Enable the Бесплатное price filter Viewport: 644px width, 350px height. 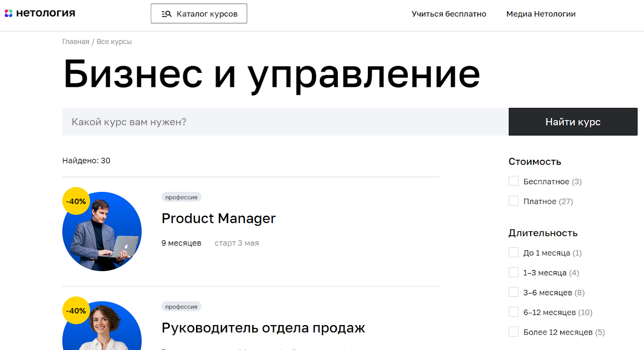click(x=514, y=181)
